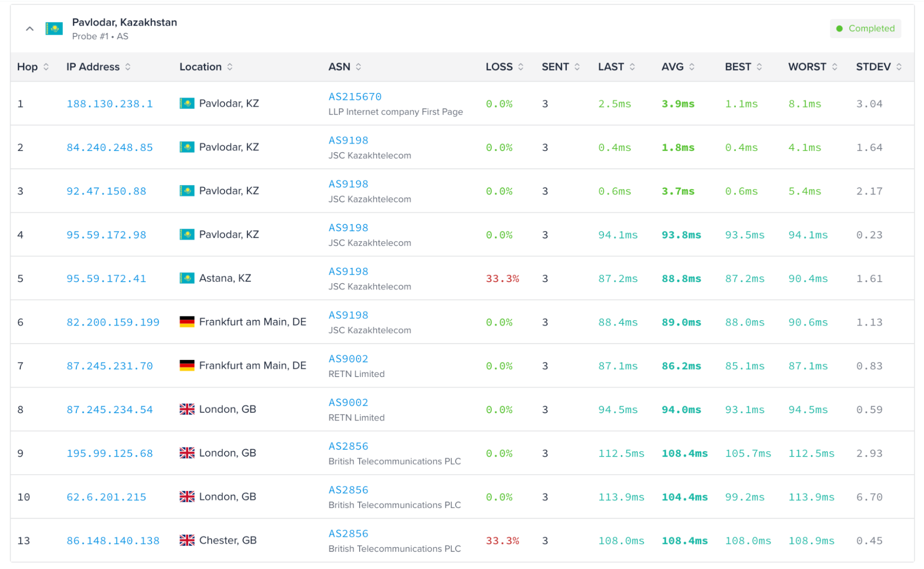This screenshot has width=924, height=569.
Task: Click the German flag in hop 6 row
Action: [x=187, y=322]
